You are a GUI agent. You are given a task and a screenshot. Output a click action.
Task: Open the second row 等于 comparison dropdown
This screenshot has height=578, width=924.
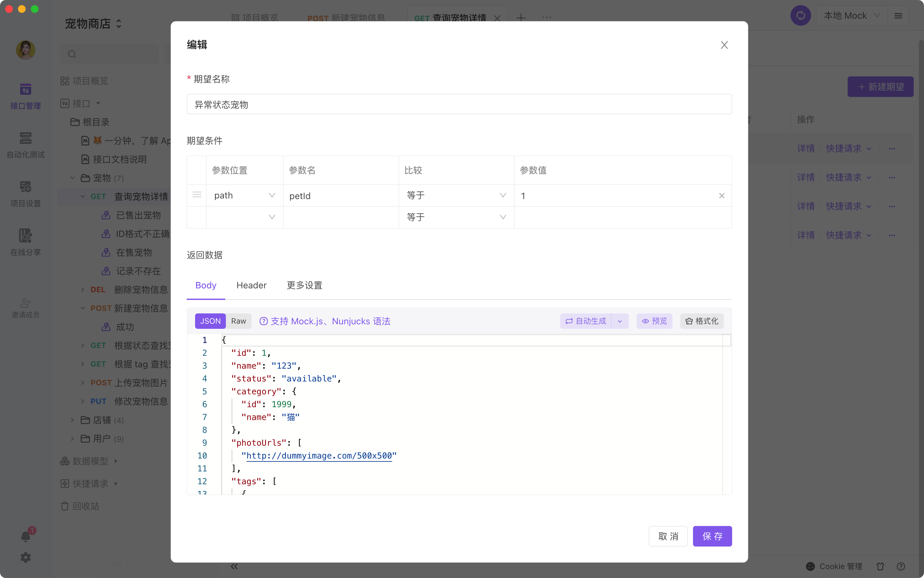pyautogui.click(x=456, y=217)
